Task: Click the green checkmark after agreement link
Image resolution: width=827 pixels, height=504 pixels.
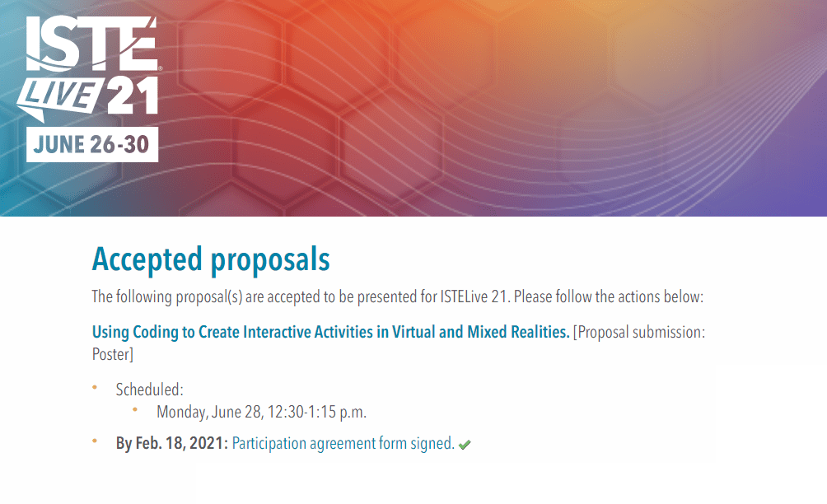Action: (x=465, y=445)
